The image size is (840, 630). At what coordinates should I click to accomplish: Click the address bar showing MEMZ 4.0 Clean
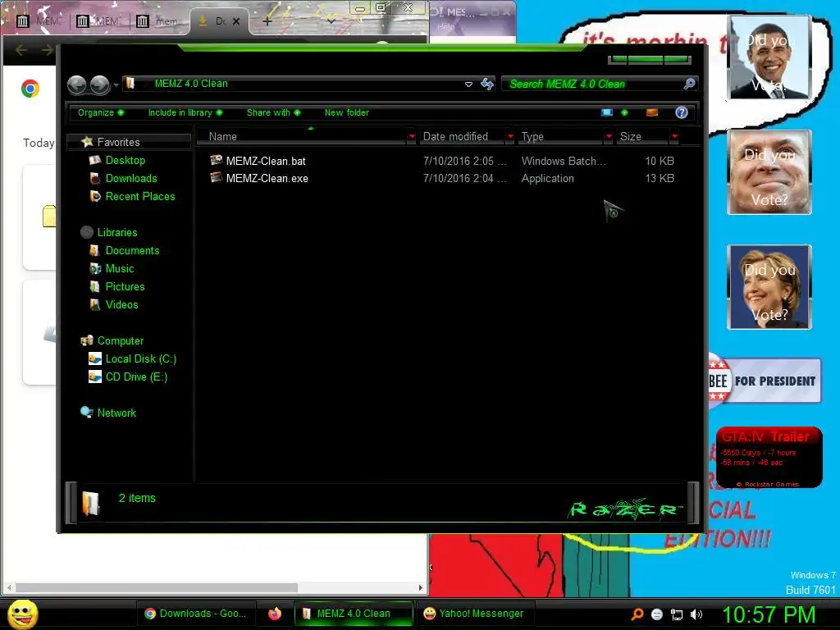coord(300,84)
